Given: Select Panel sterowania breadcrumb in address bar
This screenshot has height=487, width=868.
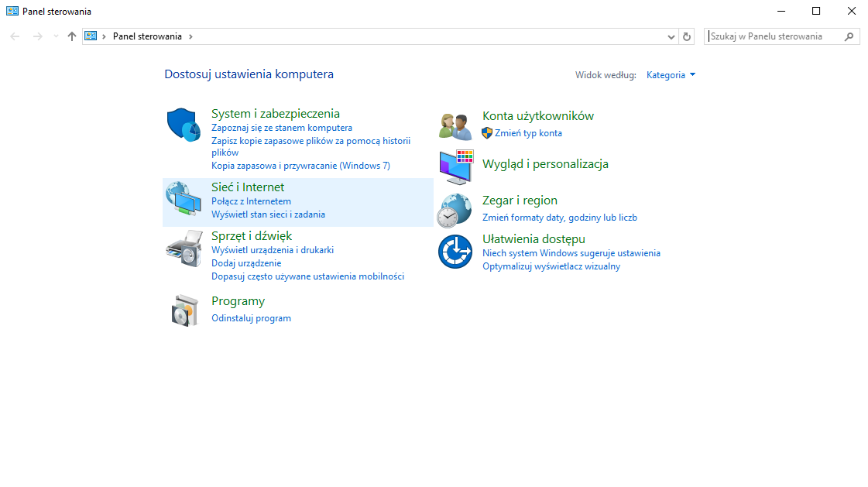Looking at the screenshot, I should (147, 36).
